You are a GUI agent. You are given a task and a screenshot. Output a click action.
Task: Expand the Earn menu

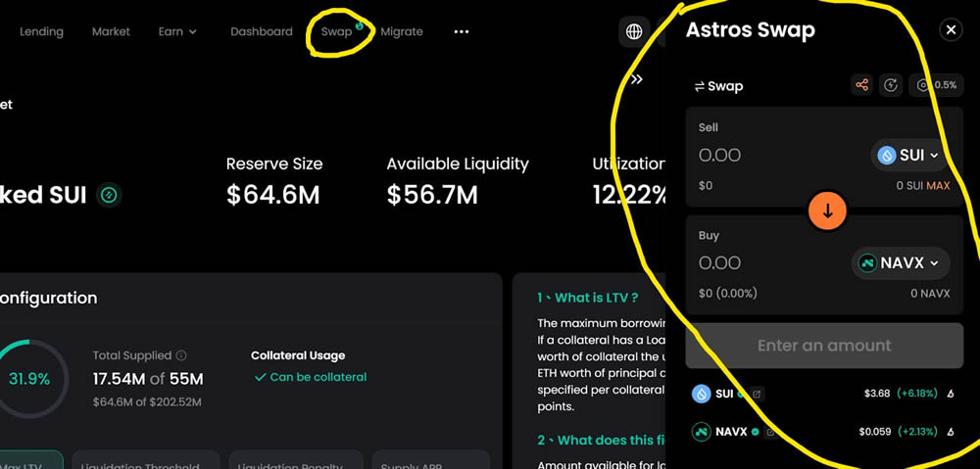(177, 31)
